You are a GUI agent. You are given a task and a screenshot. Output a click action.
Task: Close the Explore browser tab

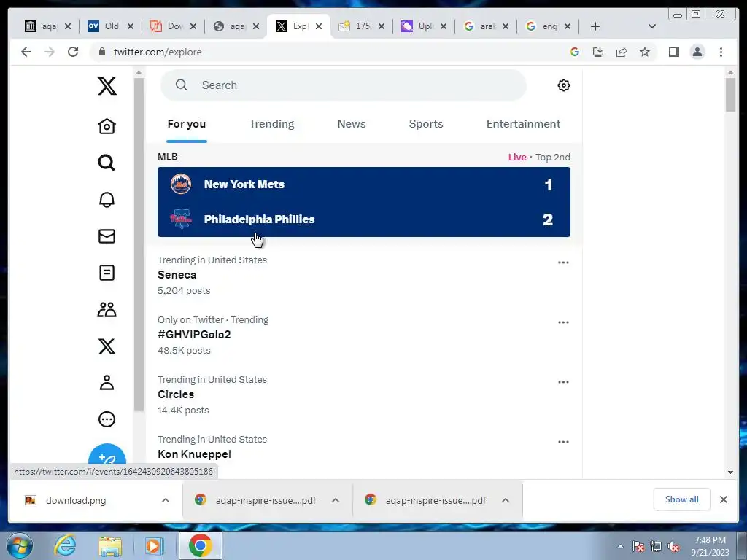tap(319, 26)
